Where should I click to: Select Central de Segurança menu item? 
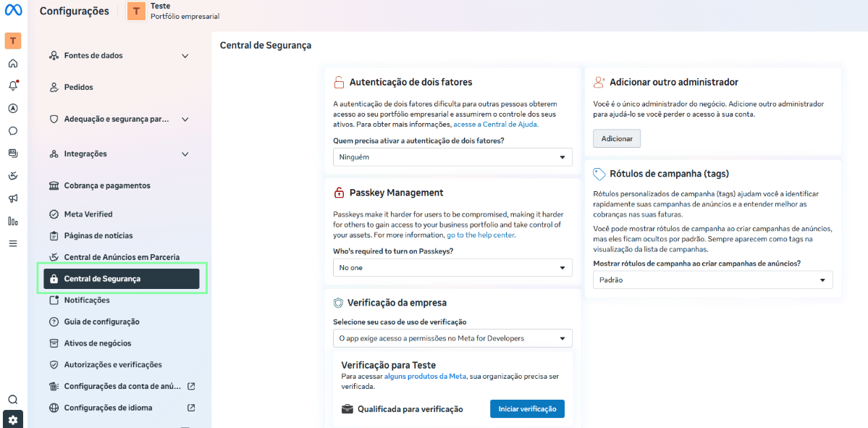click(x=121, y=279)
